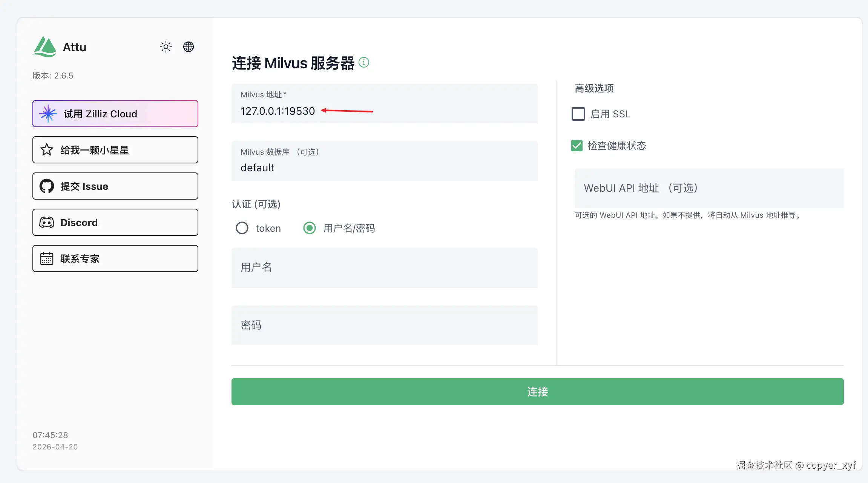868x483 pixels.
Task: Click the GitHub icon in 提交 Issue
Action: coord(47,186)
